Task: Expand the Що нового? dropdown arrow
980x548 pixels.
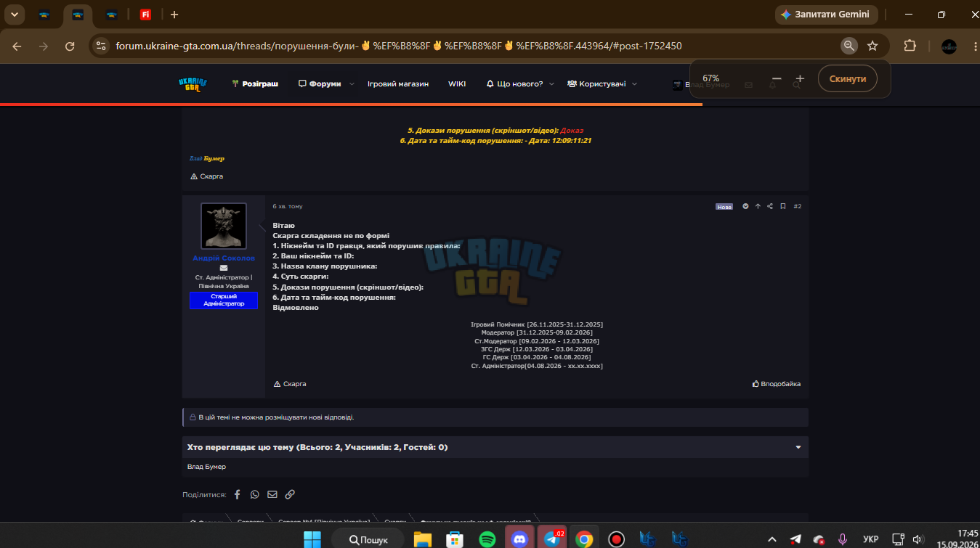Action: click(551, 84)
